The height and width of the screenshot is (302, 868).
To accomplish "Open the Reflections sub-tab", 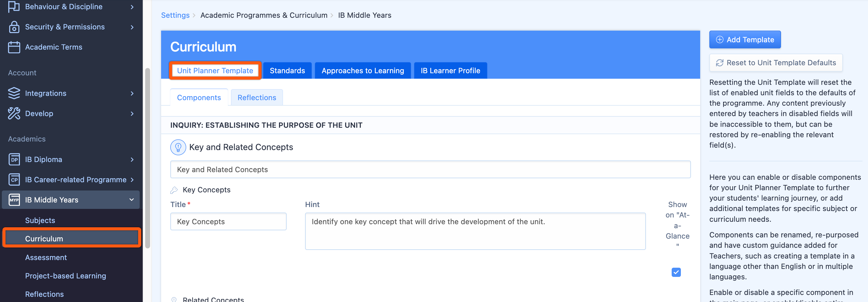I will [x=256, y=97].
